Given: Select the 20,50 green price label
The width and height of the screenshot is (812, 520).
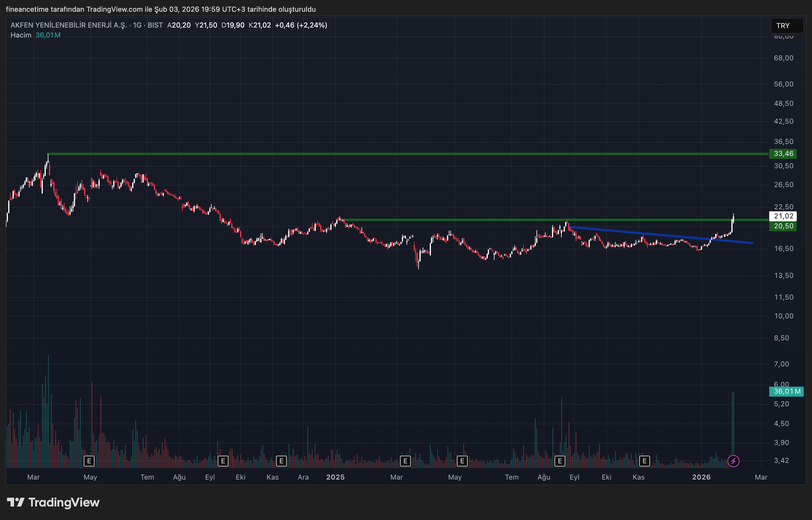Looking at the screenshot, I should click(x=783, y=226).
